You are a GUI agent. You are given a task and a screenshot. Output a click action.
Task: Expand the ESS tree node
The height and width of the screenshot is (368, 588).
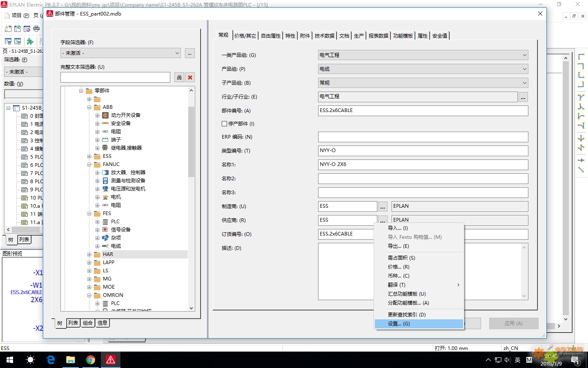(89, 156)
